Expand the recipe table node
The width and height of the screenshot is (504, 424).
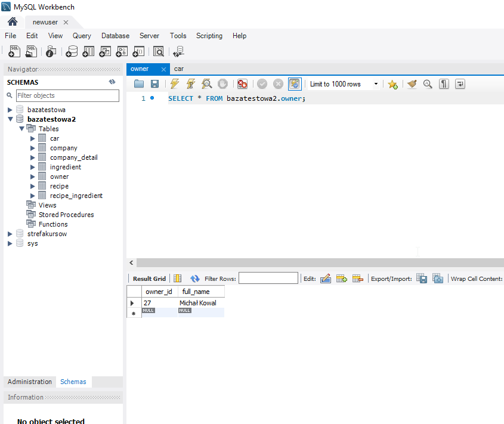click(x=32, y=186)
